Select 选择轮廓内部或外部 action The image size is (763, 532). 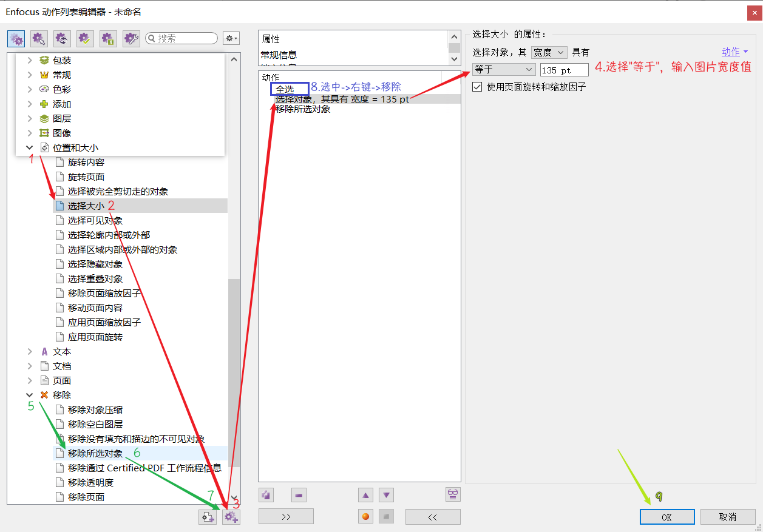pyautogui.click(x=109, y=235)
